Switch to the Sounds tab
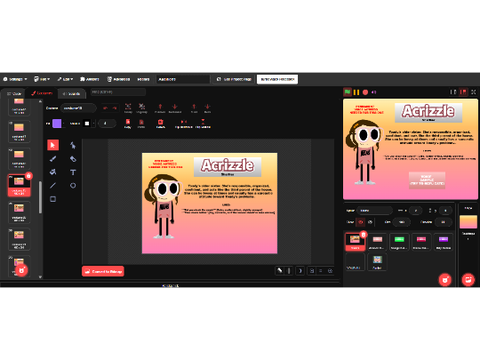This screenshot has width=480, height=360. (72, 94)
